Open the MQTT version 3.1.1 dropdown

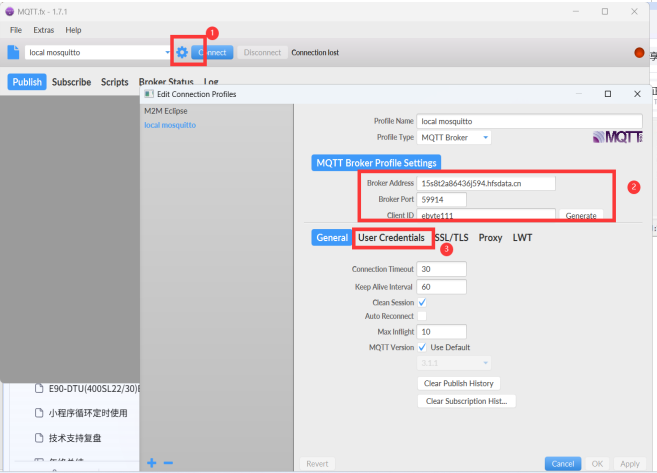454,362
